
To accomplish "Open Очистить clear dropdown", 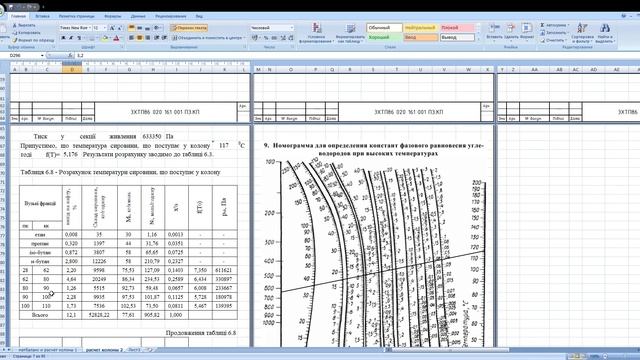I will [x=553, y=40].
